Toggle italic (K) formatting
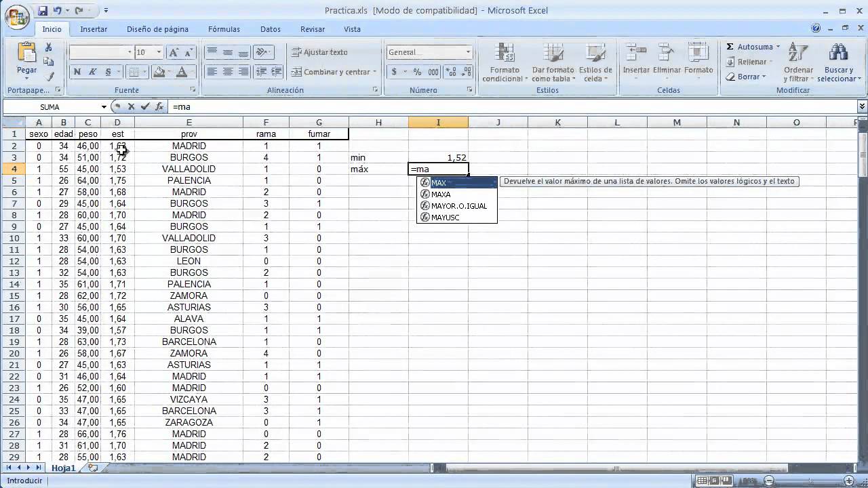The height and width of the screenshot is (488, 868). pyautogui.click(x=92, y=72)
